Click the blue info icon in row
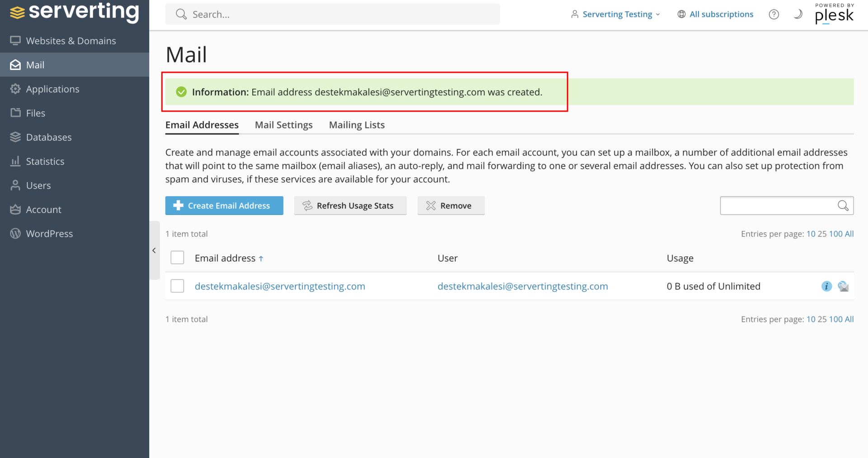 click(x=826, y=286)
